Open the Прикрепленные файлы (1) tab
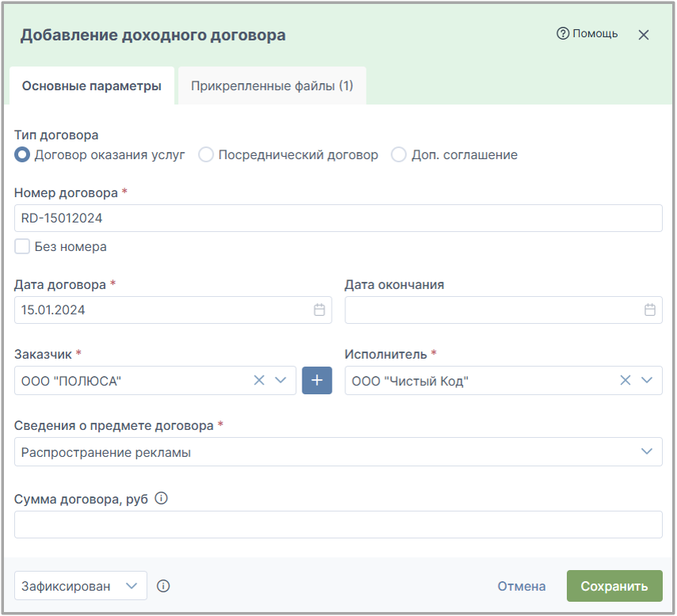 click(272, 86)
